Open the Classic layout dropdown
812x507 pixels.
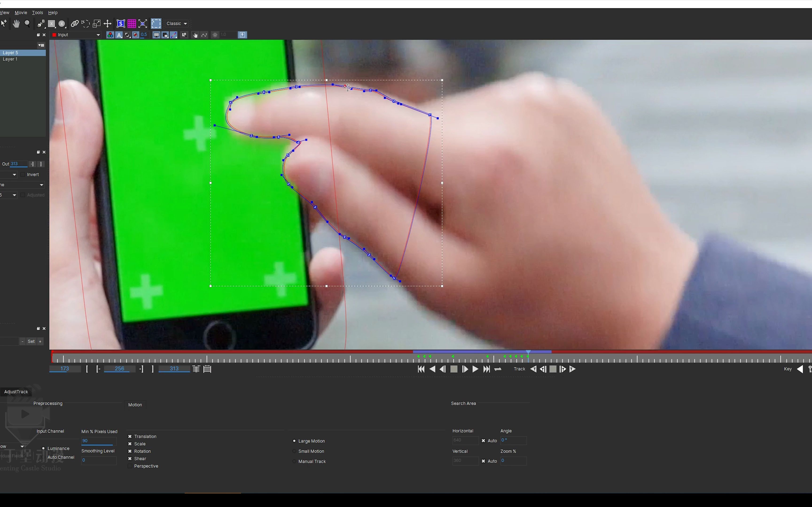(177, 23)
